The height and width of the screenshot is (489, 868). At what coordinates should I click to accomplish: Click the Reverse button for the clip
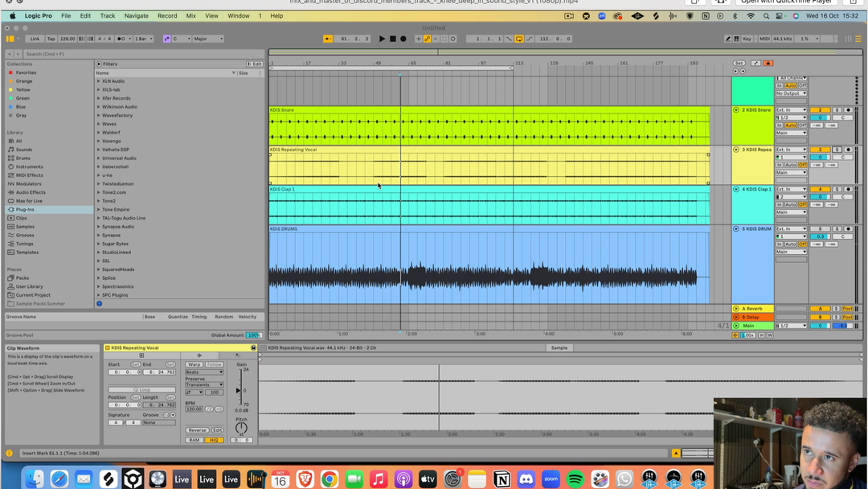[197, 430]
